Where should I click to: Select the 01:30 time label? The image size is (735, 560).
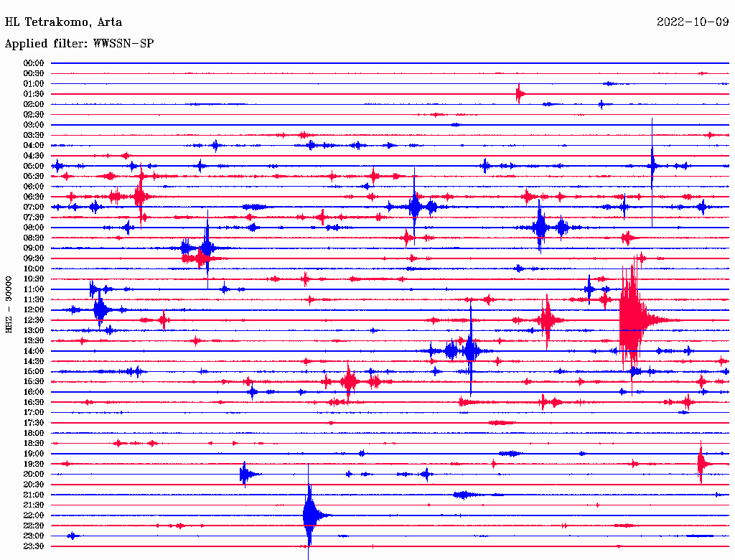[x=34, y=94]
